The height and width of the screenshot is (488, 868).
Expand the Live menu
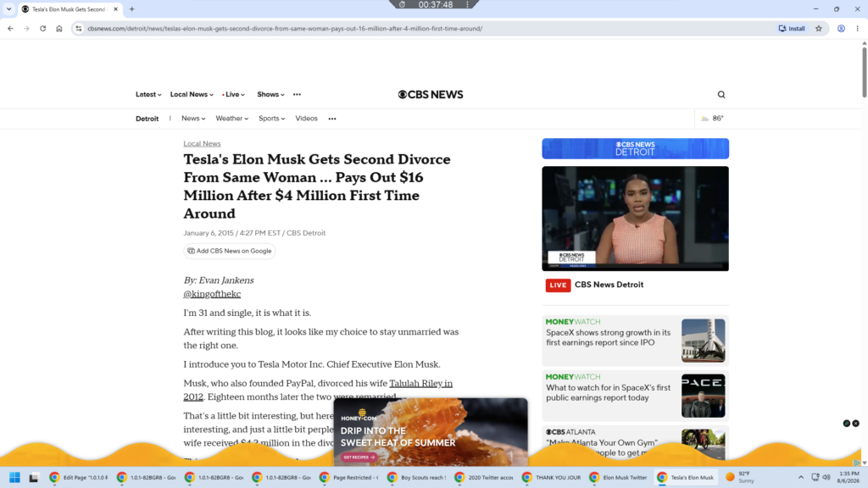point(234,95)
